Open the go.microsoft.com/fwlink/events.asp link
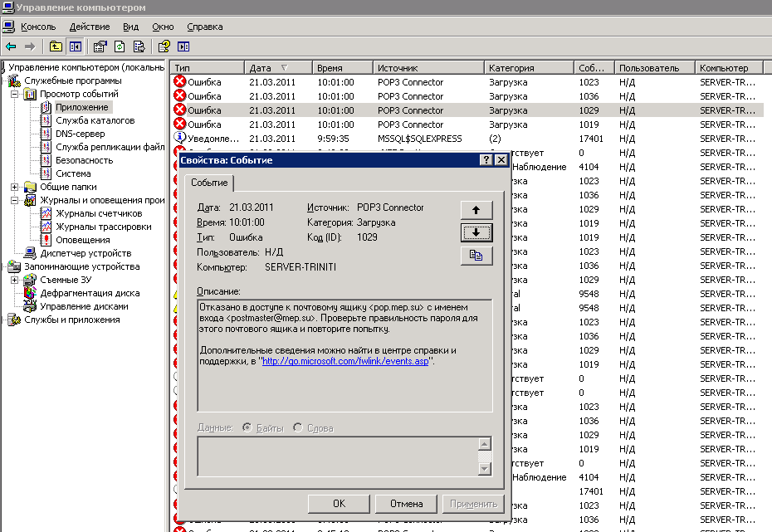 click(345, 361)
